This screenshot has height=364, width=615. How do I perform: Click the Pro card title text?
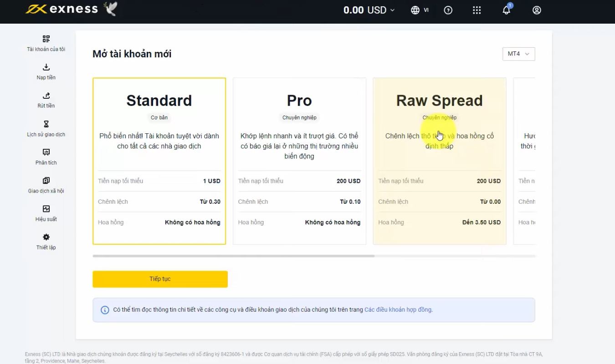point(299,101)
